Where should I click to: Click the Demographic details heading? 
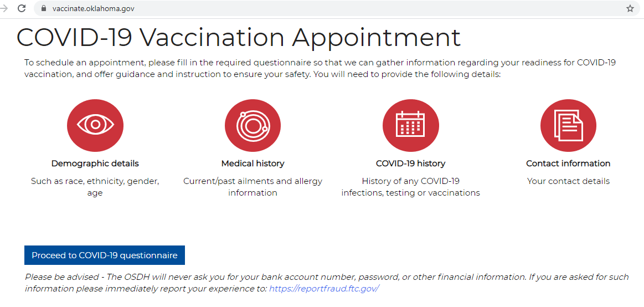[95, 163]
